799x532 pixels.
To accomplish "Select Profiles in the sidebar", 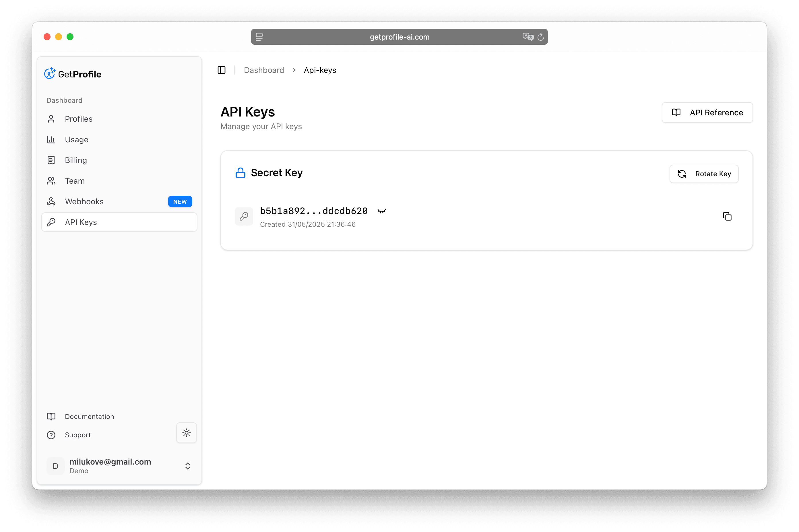I will tap(78, 119).
